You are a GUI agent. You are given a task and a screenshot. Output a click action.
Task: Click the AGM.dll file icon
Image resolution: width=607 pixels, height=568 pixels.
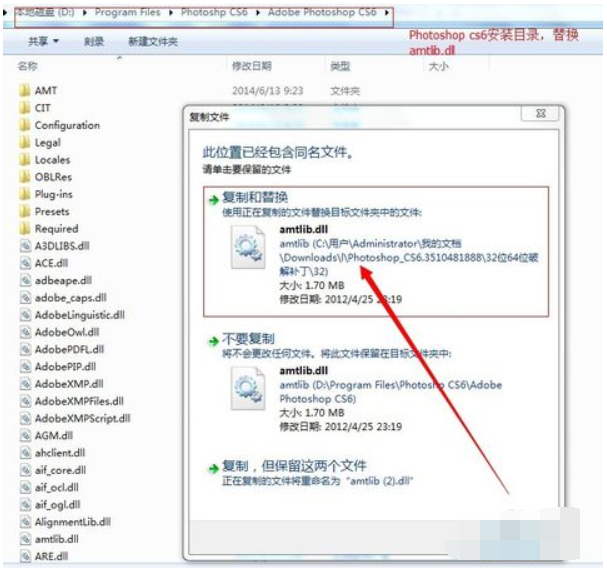coord(26,436)
